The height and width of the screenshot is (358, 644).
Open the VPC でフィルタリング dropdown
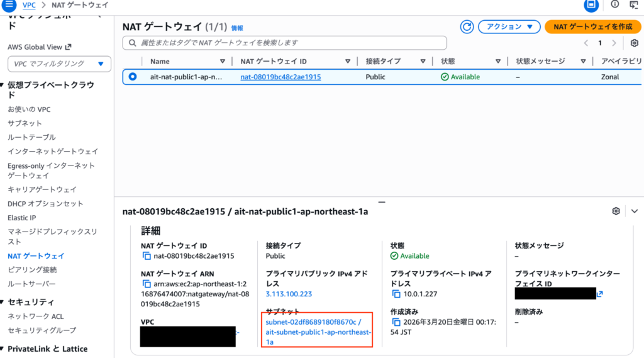point(59,64)
